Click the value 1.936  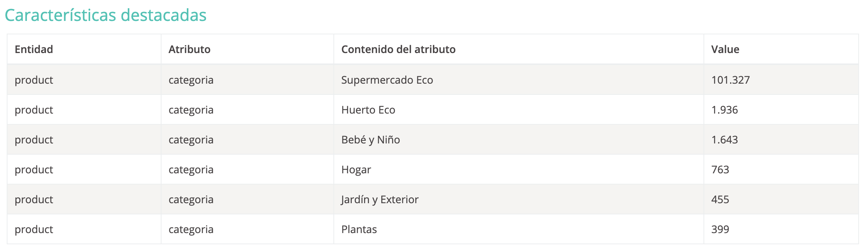(724, 110)
